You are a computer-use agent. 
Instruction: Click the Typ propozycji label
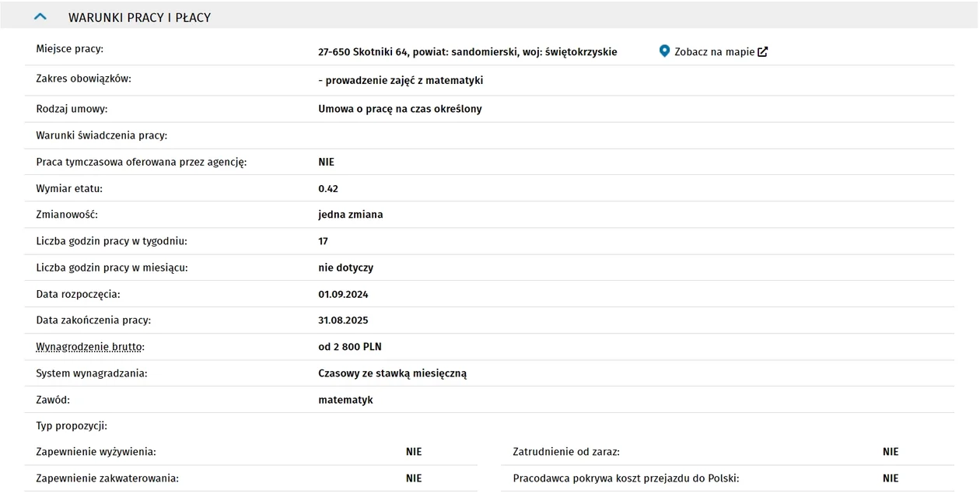pyautogui.click(x=72, y=426)
